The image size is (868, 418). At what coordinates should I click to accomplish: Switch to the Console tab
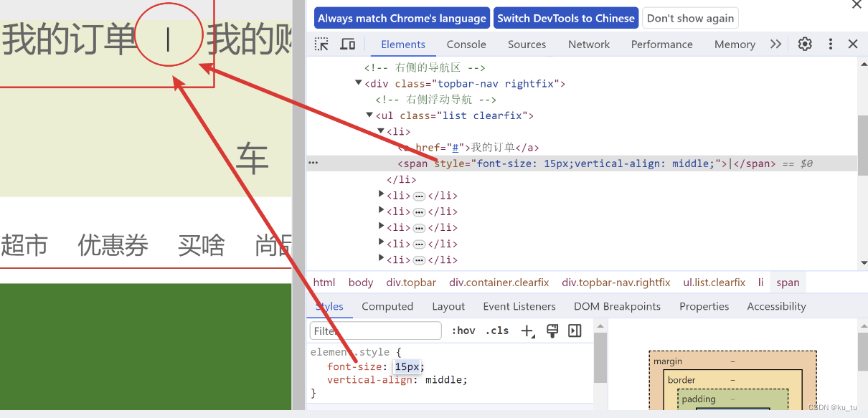click(x=466, y=44)
